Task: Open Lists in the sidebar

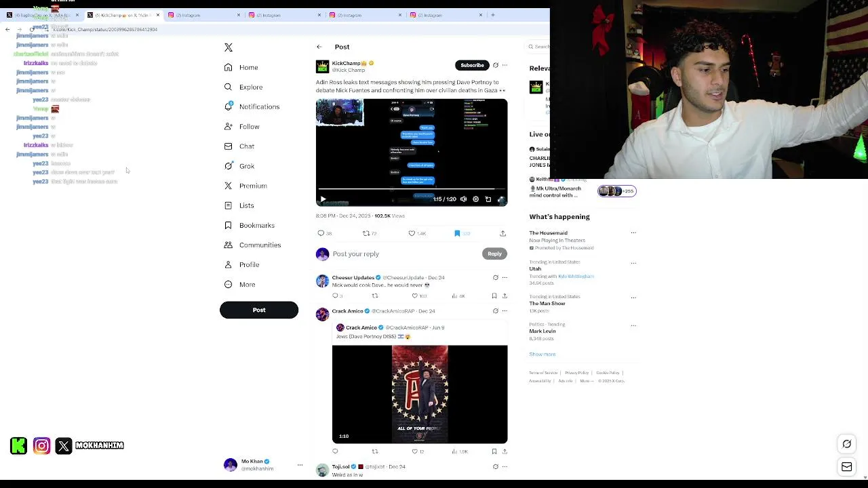Action: pyautogui.click(x=239, y=205)
